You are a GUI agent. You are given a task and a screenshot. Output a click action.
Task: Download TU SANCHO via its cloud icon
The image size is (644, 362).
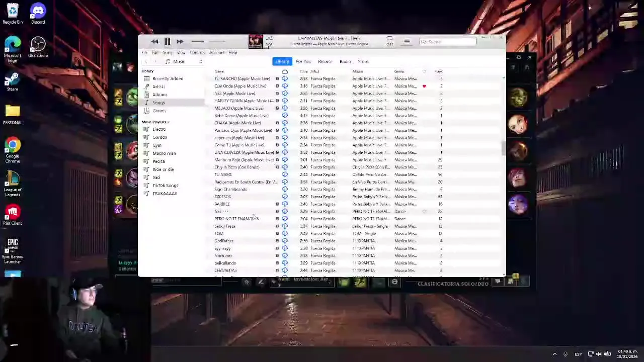coord(285,78)
